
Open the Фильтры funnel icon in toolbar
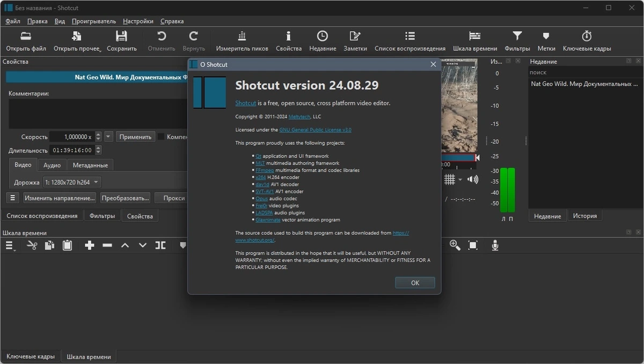[517, 36]
